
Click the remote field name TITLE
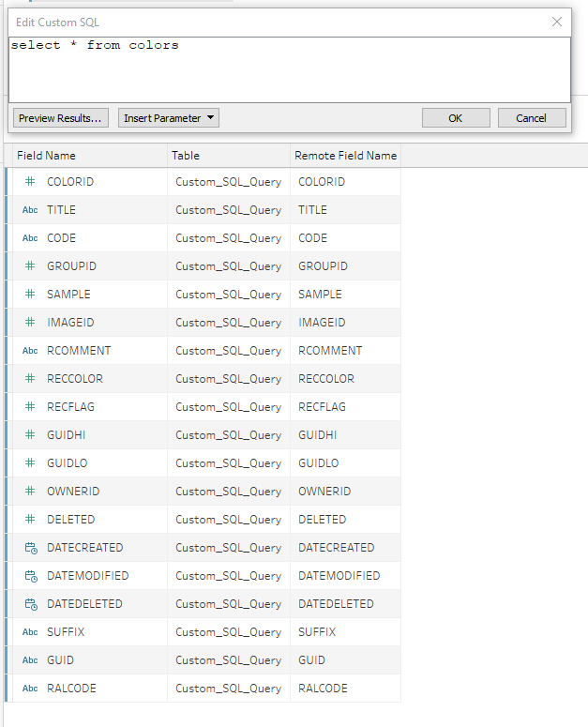[313, 210]
